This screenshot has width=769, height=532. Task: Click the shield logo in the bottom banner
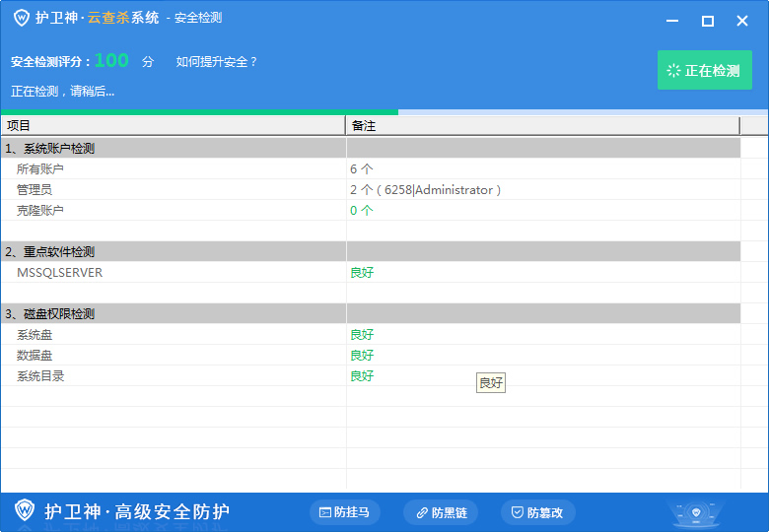[x=25, y=511]
